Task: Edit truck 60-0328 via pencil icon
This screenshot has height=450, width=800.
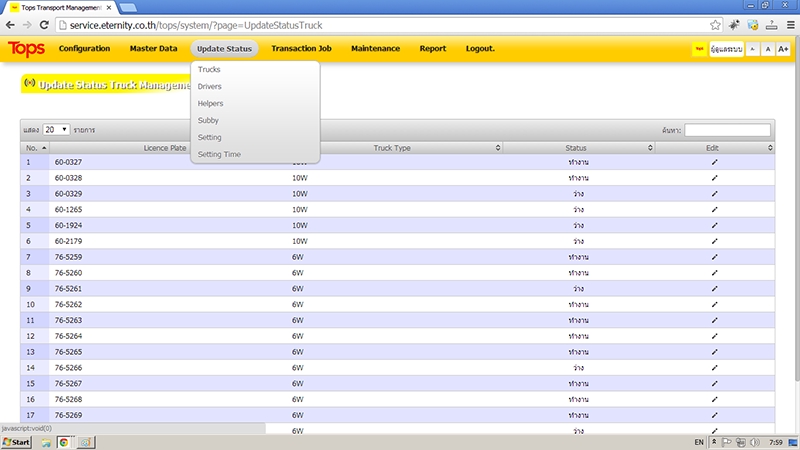Action: (714, 178)
